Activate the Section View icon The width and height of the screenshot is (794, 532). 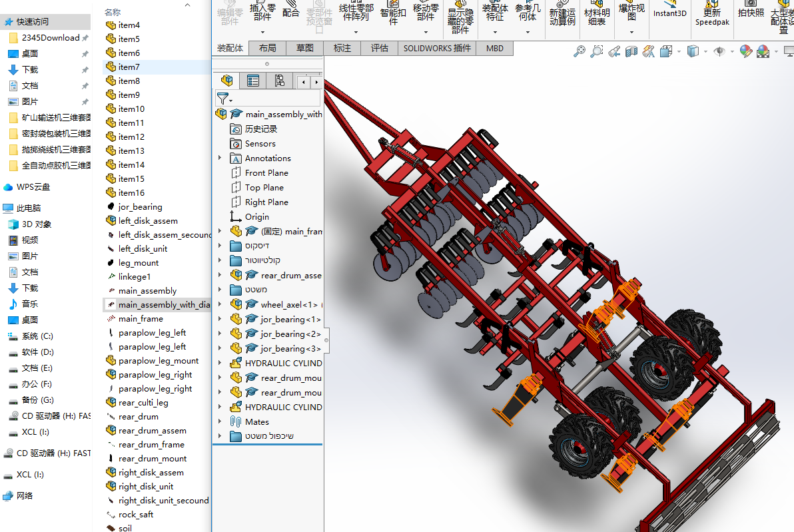coord(631,51)
